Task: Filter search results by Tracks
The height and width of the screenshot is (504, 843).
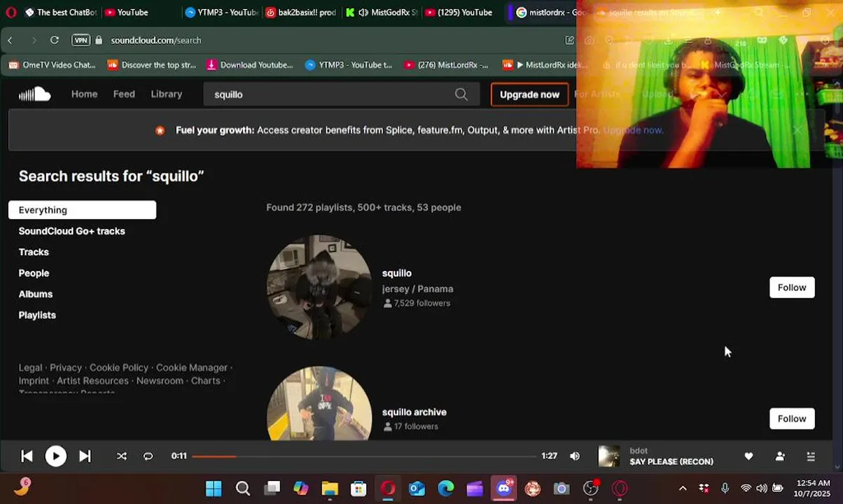Action: [x=34, y=252]
